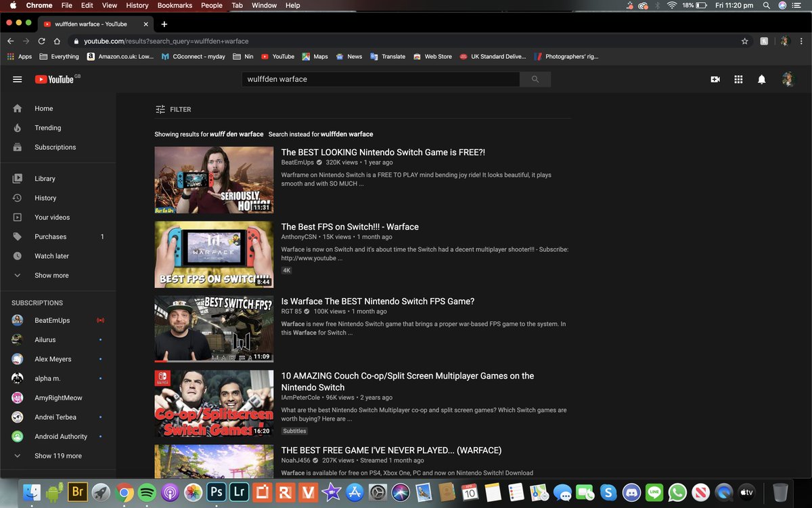Open the FILTER options

(x=173, y=109)
